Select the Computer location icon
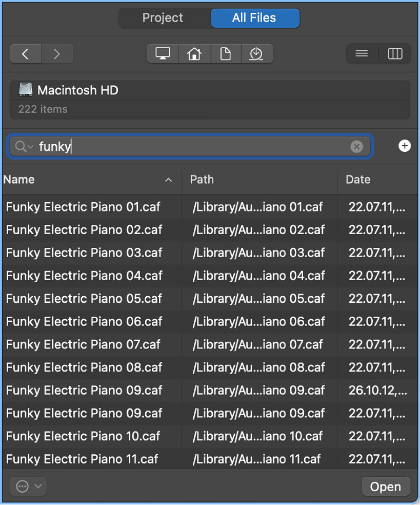420x505 pixels. pos(163,53)
